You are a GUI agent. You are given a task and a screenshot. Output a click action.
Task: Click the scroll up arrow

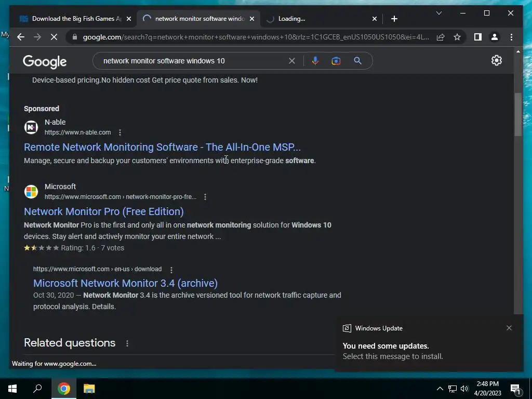click(518, 51)
